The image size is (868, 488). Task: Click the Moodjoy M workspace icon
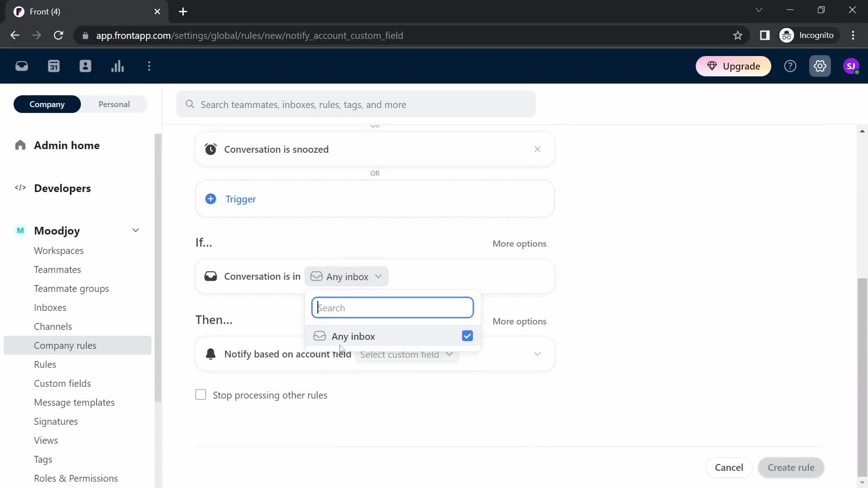click(x=20, y=230)
